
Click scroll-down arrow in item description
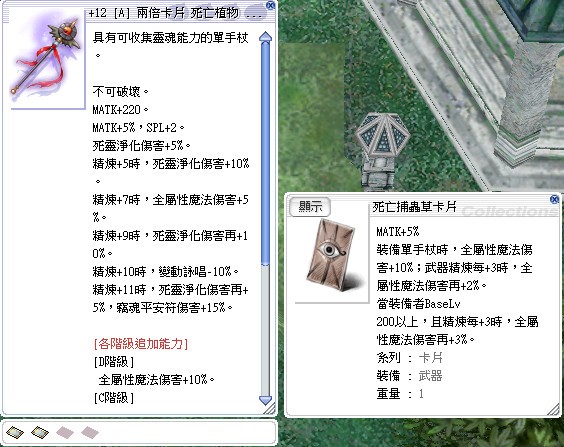pos(265,400)
